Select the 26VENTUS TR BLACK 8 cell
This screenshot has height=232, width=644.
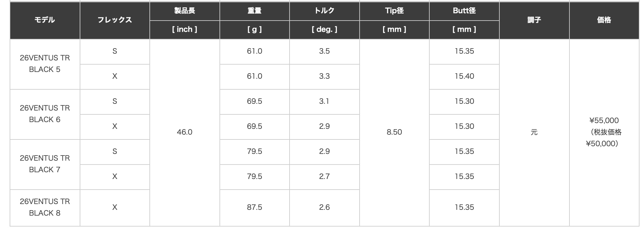click(45, 207)
